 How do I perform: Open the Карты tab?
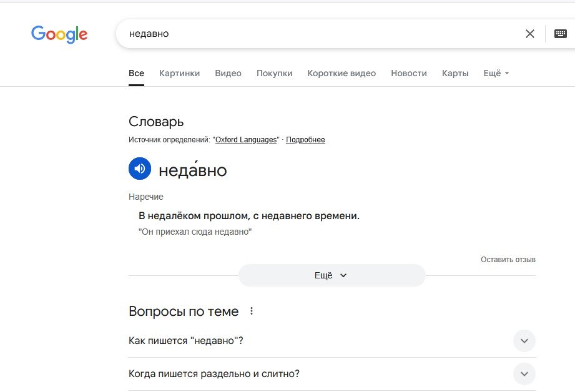coord(455,73)
